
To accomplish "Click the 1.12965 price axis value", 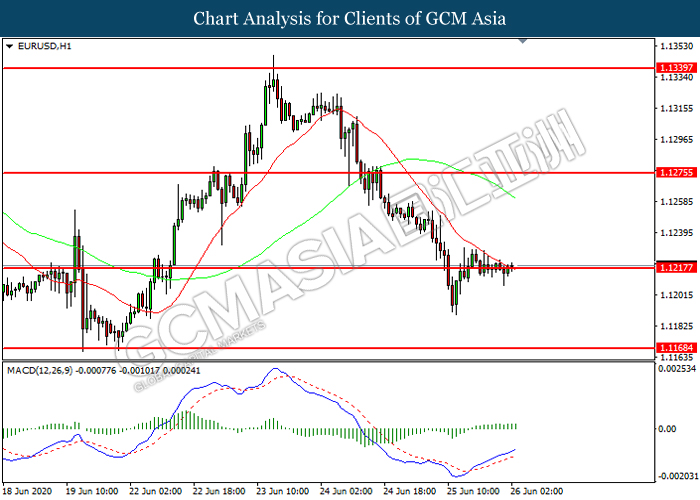I will point(676,140).
